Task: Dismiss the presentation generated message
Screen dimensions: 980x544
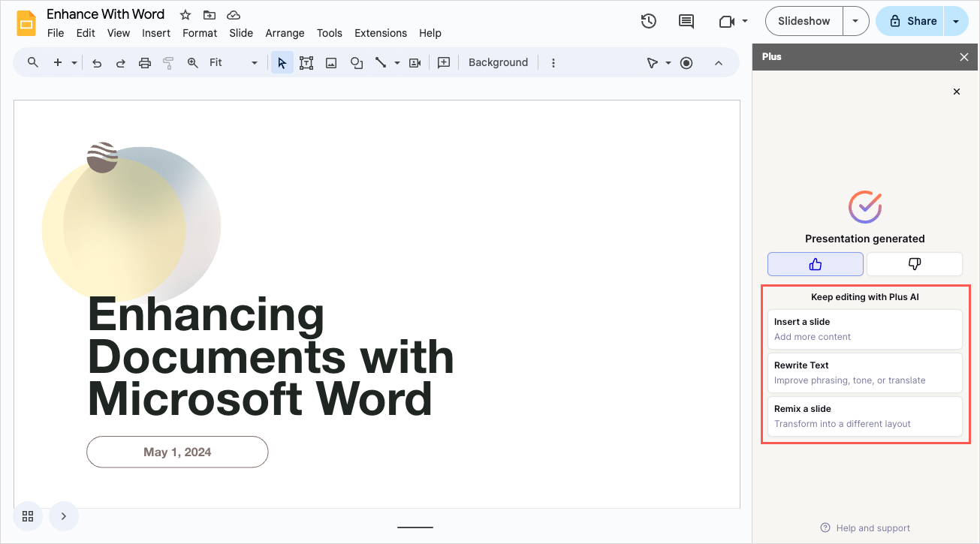Action: [957, 92]
